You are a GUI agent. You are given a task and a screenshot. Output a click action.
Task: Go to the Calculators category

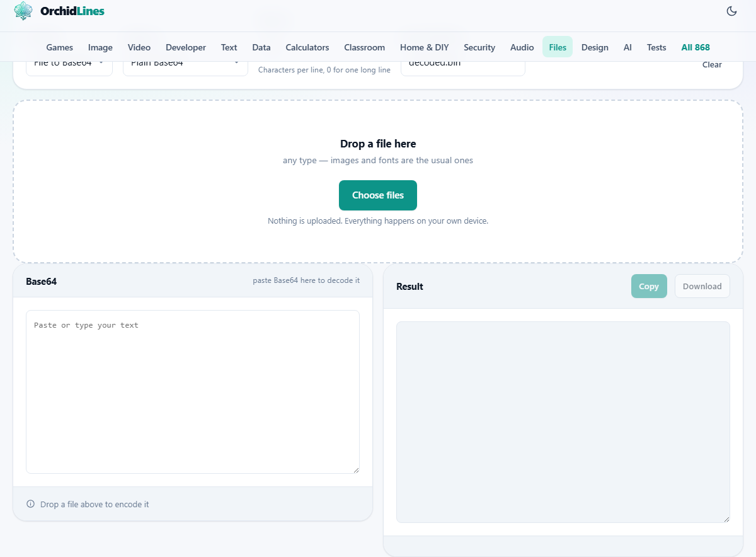point(307,47)
